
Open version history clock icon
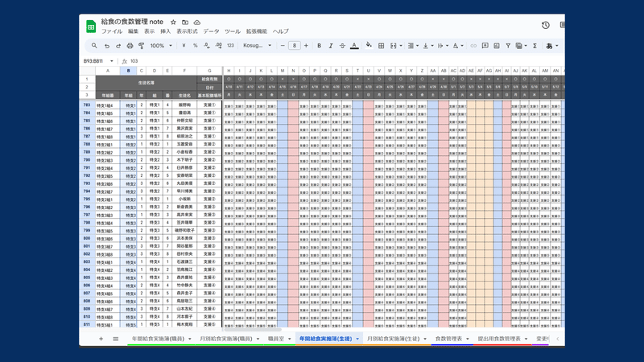pos(546,25)
